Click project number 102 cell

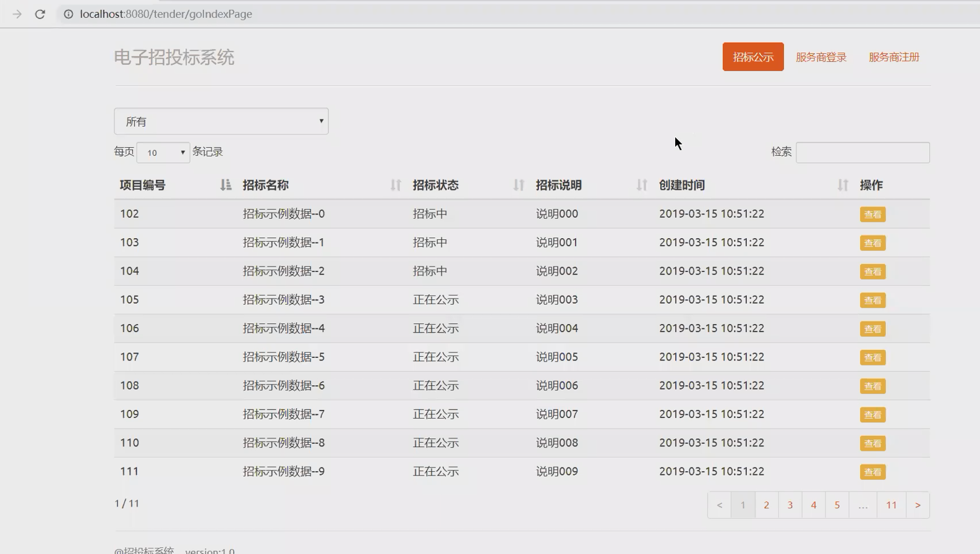click(x=129, y=214)
